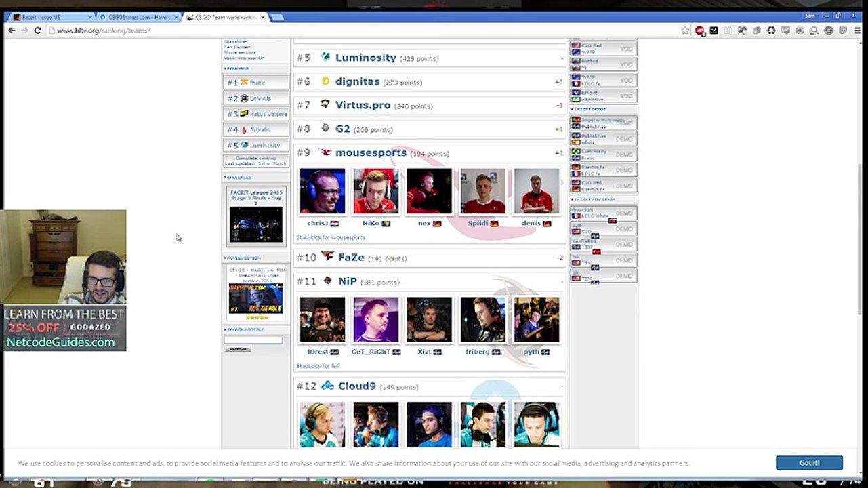The width and height of the screenshot is (868, 488).
Task: Open Spiidi's player photo
Action: pos(483,191)
